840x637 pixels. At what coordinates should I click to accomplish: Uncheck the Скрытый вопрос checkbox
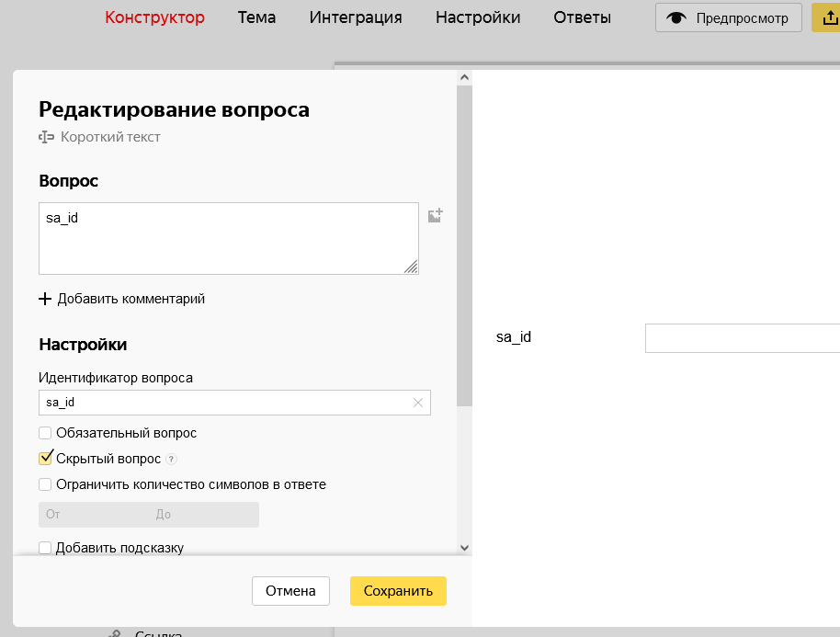point(44,457)
